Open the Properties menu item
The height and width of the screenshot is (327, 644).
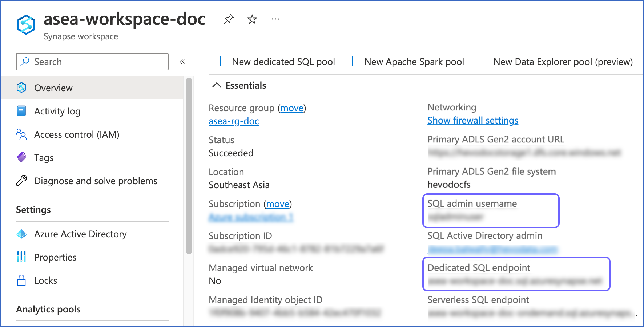(x=92, y=257)
